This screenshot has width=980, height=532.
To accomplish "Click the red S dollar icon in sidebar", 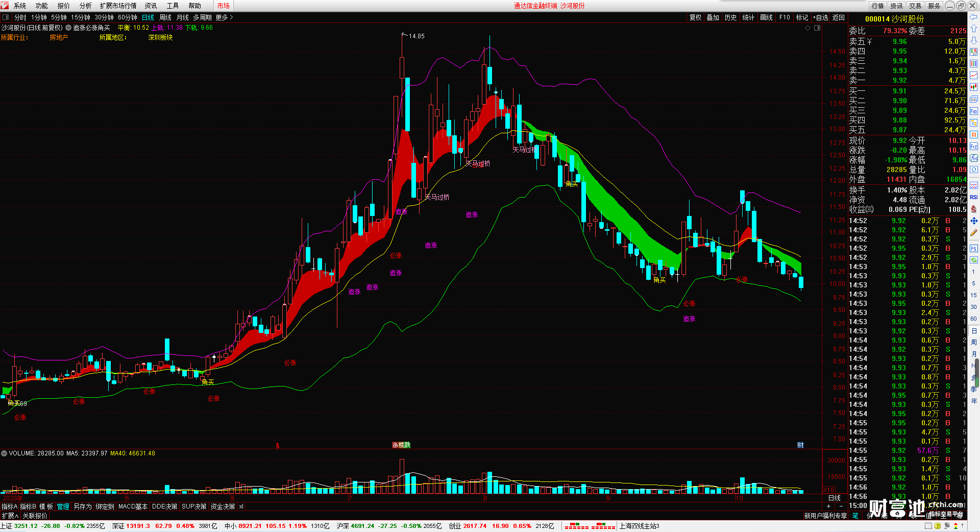I will click(x=974, y=209).
